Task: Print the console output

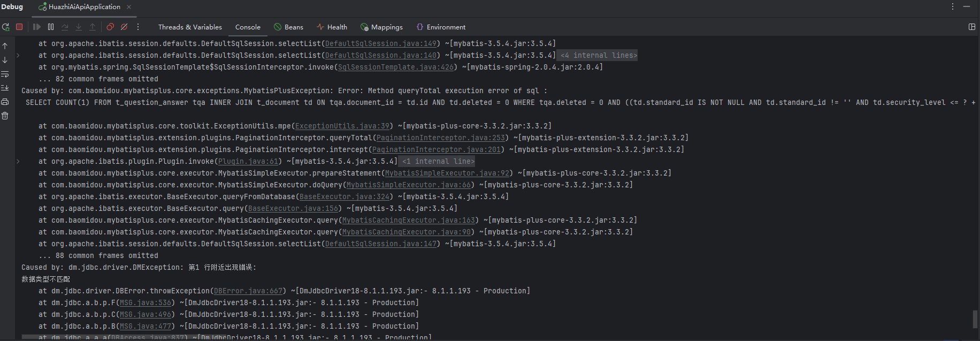Action: click(5, 102)
